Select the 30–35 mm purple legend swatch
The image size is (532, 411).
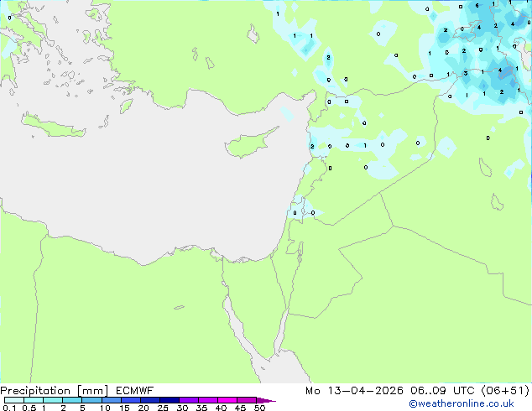(189, 400)
